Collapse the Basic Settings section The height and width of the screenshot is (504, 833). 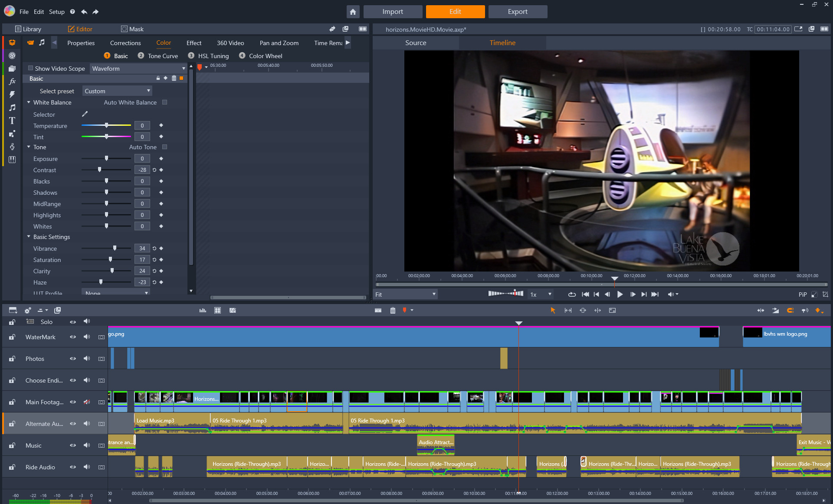pyautogui.click(x=29, y=237)
